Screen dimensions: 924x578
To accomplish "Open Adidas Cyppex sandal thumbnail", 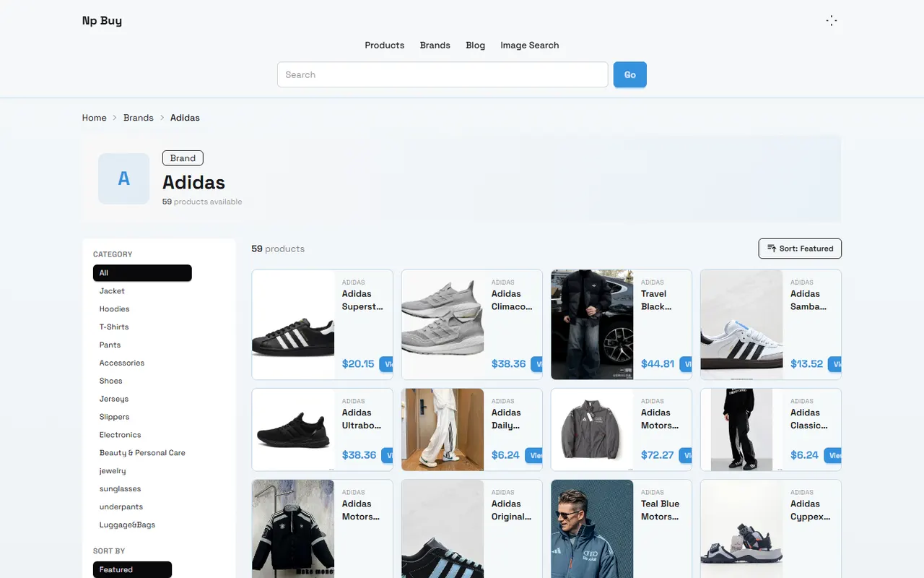I will click(741, 529).
